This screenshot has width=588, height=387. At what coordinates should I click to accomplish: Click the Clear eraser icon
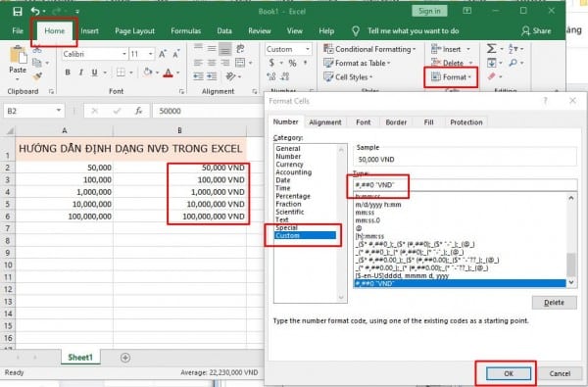492,76
